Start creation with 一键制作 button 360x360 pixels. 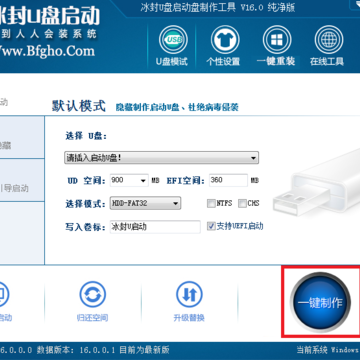[x=320, y=303]
